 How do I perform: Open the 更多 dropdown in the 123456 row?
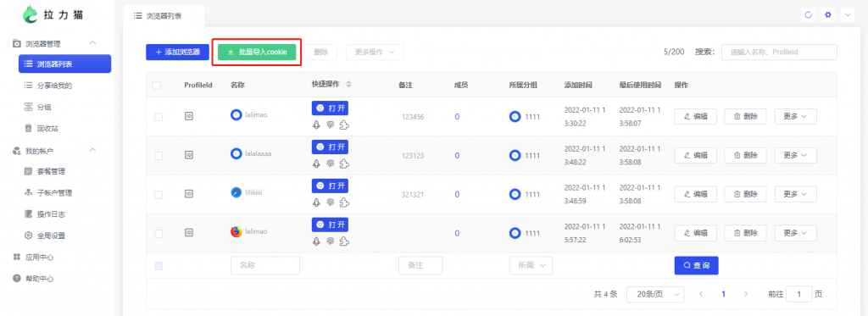[x=795, y=116]
